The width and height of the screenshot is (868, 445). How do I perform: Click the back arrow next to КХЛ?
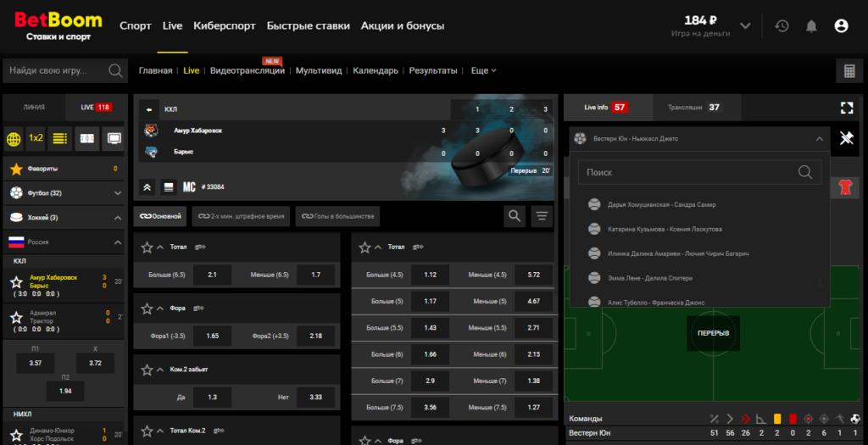pos(149,109)
